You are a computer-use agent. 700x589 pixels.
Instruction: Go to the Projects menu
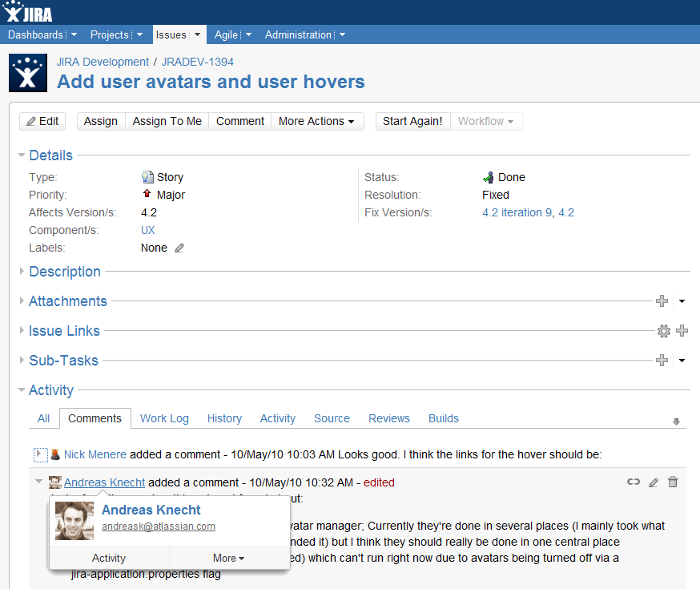pos(110,34)
